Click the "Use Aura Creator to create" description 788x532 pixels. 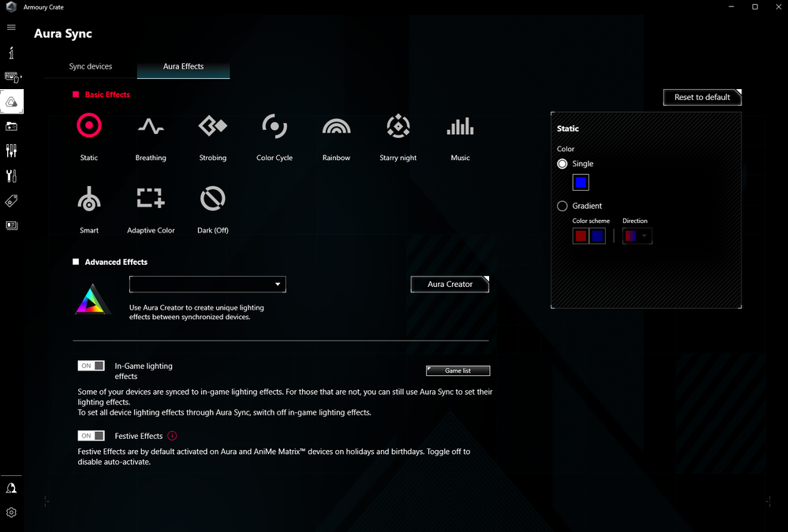[196, 312]
